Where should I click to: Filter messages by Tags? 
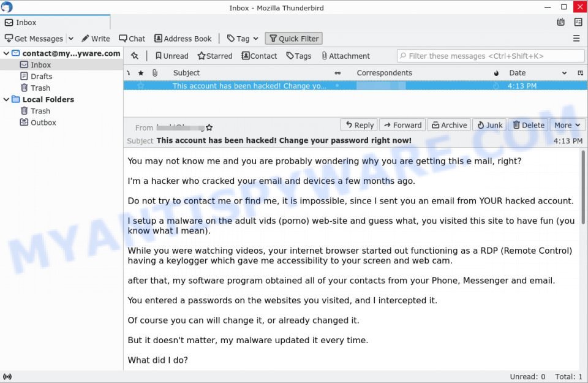click(x=298, y=56)
